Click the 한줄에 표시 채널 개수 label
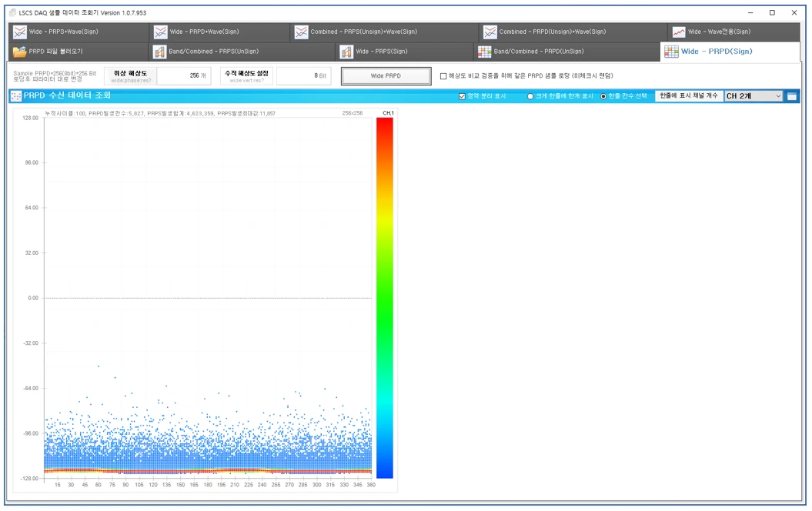Viewport: 812px width, 511px height. point(689,95)
